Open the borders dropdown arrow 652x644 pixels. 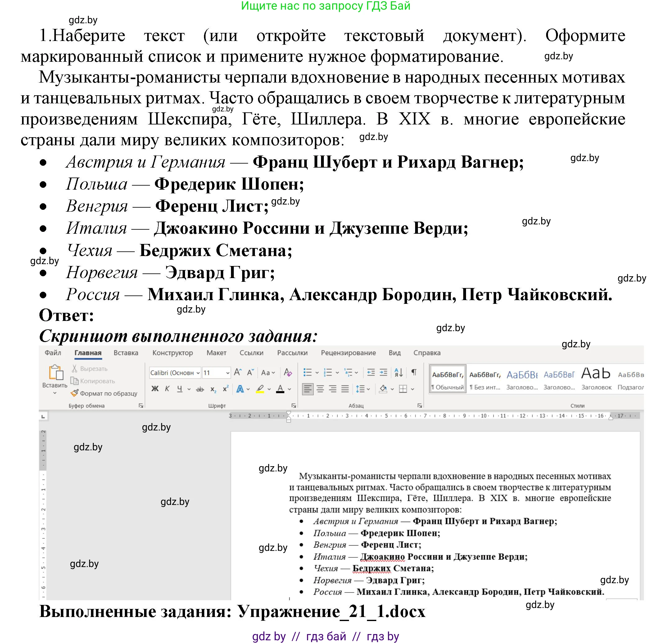pos(412,389)
